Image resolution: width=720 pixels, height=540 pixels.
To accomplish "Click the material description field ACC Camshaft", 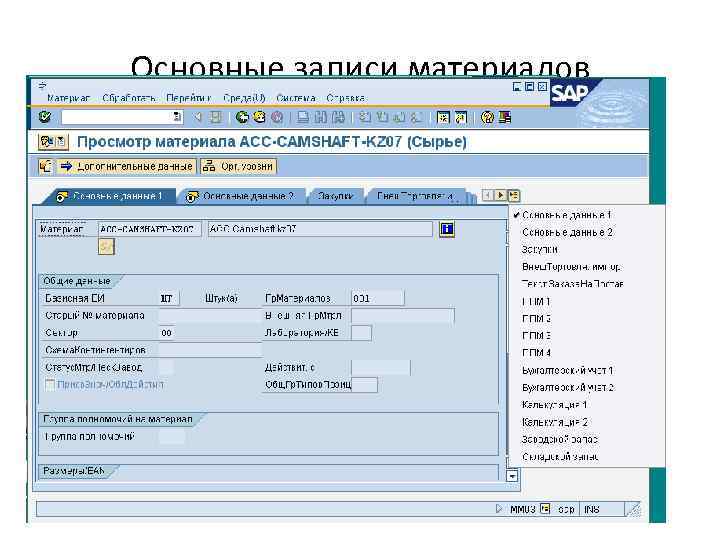I will click(x=320, y=229).
